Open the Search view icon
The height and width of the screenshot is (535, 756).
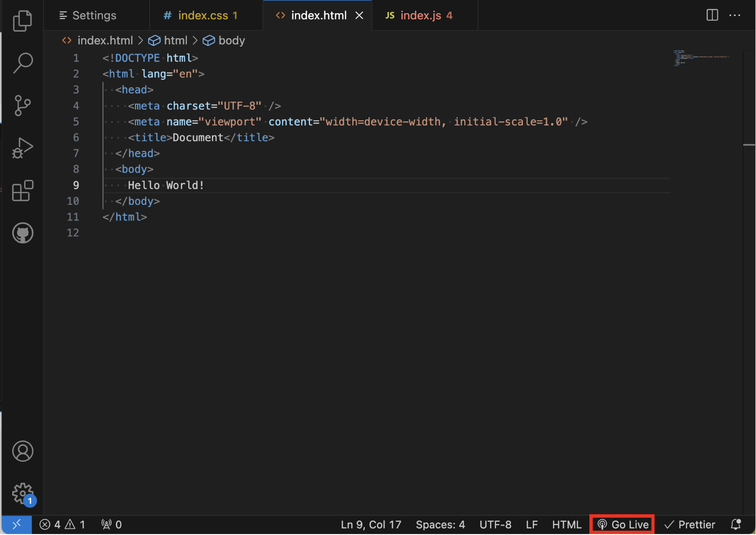coord(22,63)
